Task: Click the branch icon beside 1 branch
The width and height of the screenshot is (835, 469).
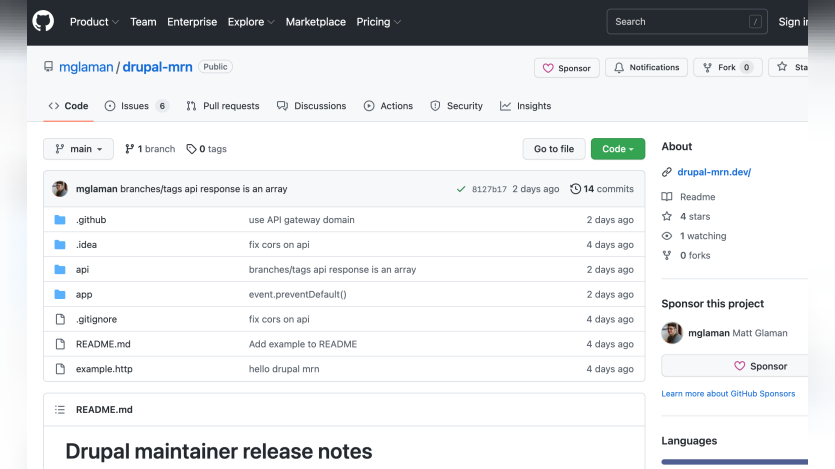Action: (x=129, y=149)
